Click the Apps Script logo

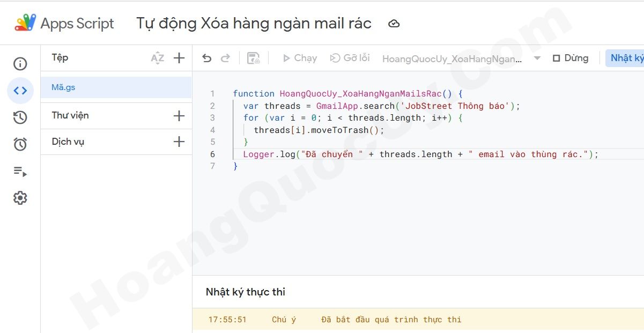click(25, 23)
